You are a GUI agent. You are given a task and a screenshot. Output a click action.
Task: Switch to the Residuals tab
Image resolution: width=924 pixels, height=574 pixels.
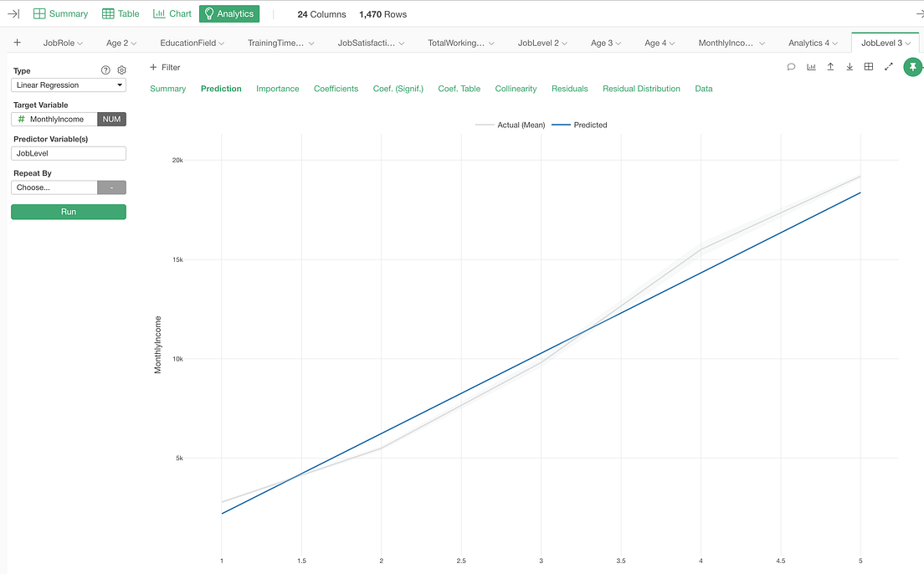coord(570,88)
